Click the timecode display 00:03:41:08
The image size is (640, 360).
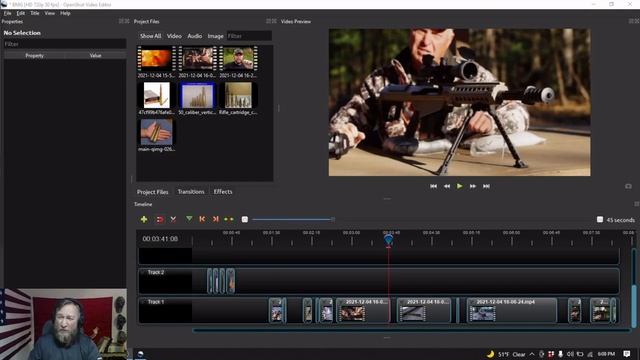160,239
